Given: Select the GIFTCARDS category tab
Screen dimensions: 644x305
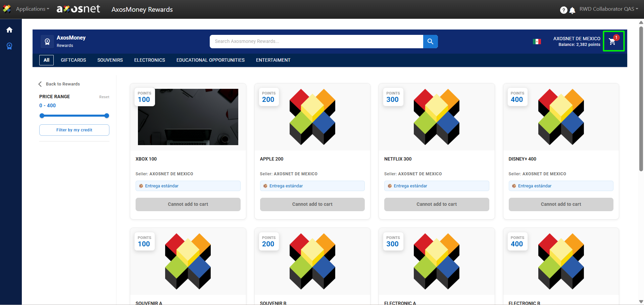Looking at the screenshot, I should (x=73, y=60).
